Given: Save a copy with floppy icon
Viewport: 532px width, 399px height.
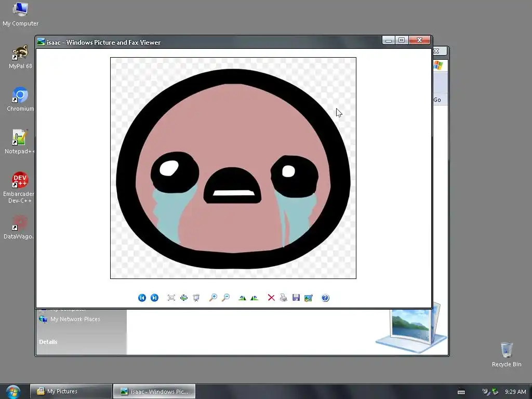Looking at the screenshot, I should tap(296, 298).
